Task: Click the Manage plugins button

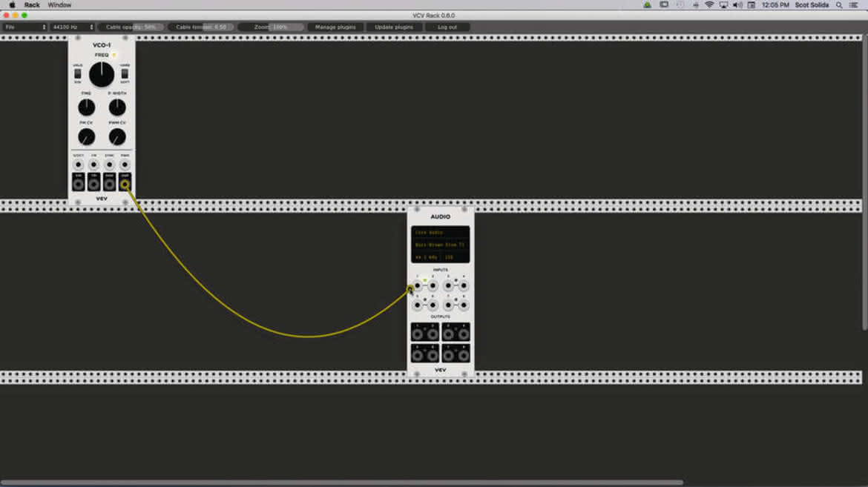Action: point(335,27)
